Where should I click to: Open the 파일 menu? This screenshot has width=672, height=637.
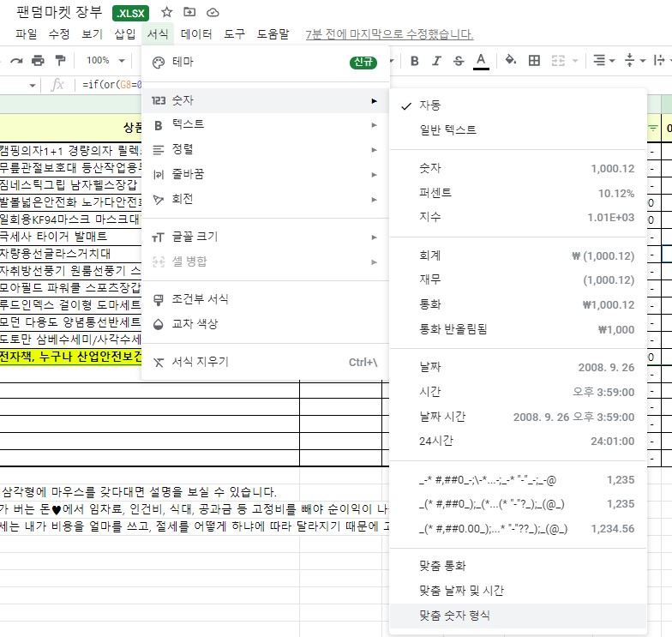pos(26,34)
